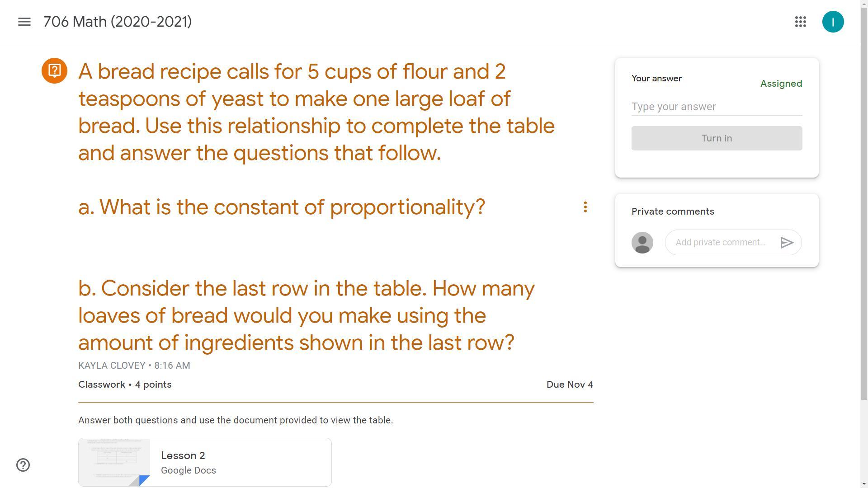Click the Assigned status label
The height and width of the screenshot is (488, 868).
pos(781,84)
